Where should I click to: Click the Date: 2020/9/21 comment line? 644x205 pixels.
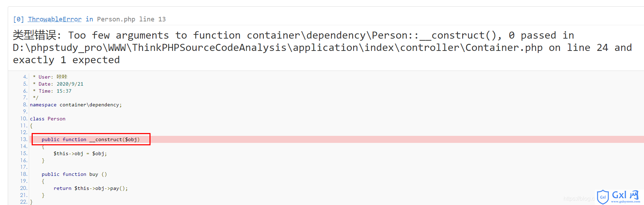coord(58,84)
